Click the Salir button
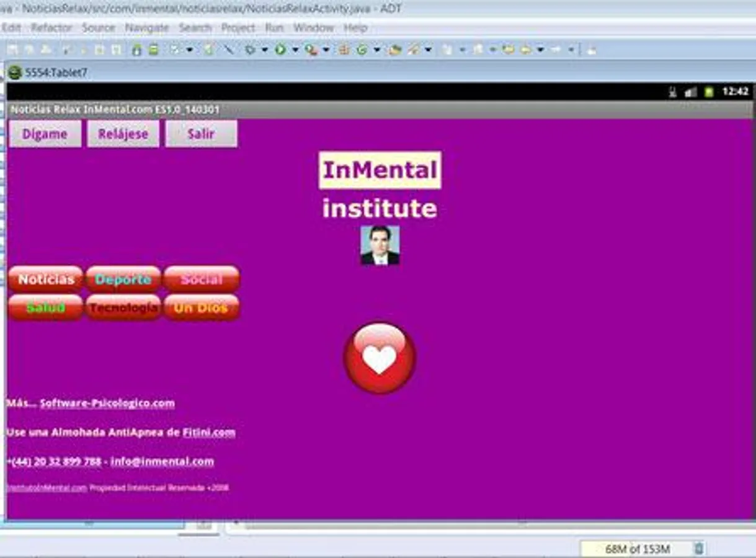This screenshot has height=558, width=756. [201, 134]
